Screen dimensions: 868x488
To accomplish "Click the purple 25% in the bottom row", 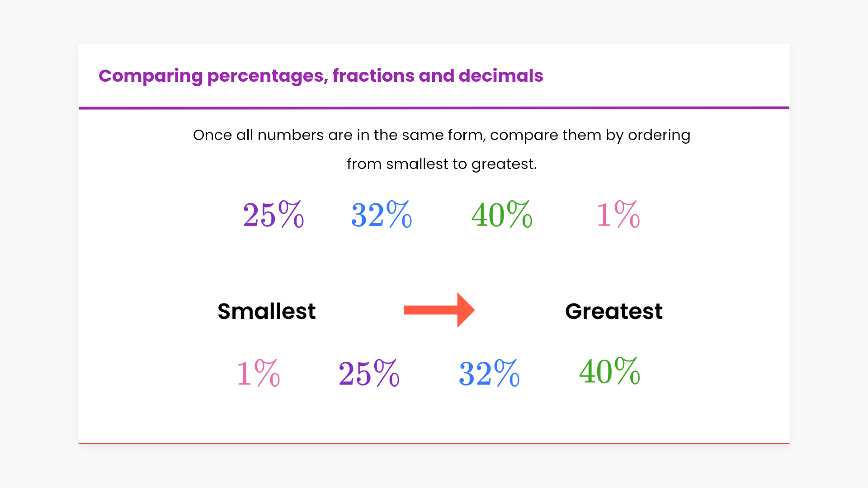I will [369, 373].
